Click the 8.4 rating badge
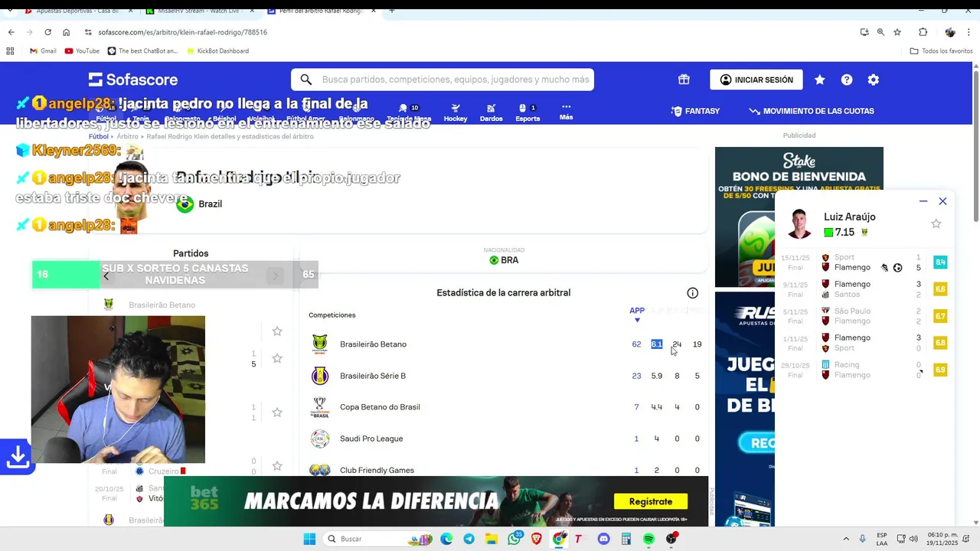Screen dimensions: 980x551 tap(940, 262)
